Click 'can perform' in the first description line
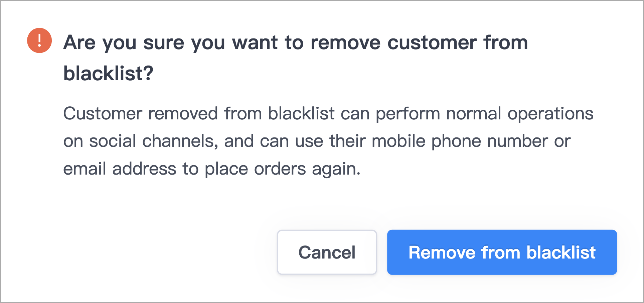Image resolution: width=644 pixels, height=303 pixels. 390,113
